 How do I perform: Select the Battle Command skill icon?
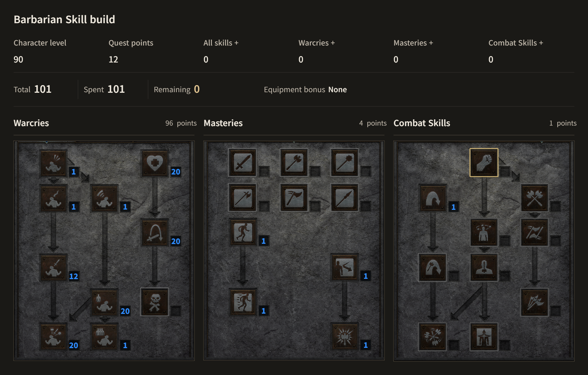coord(104,337)
